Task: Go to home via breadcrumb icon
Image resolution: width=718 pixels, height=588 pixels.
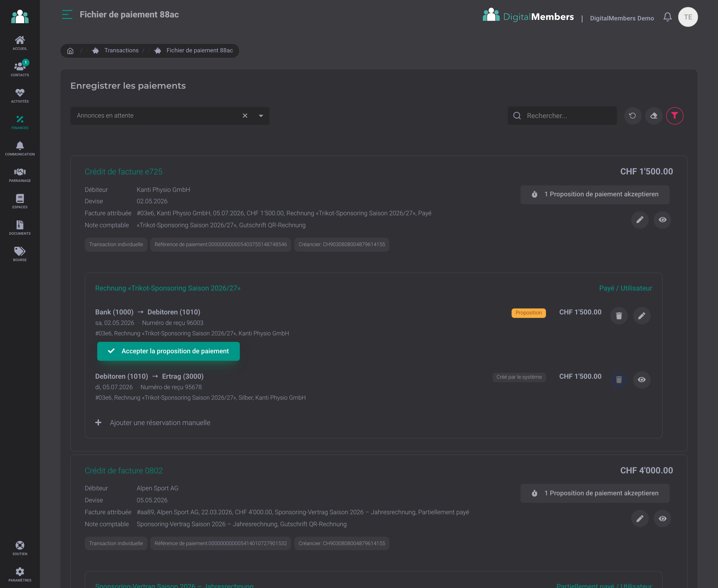Action: pos(70,51)
